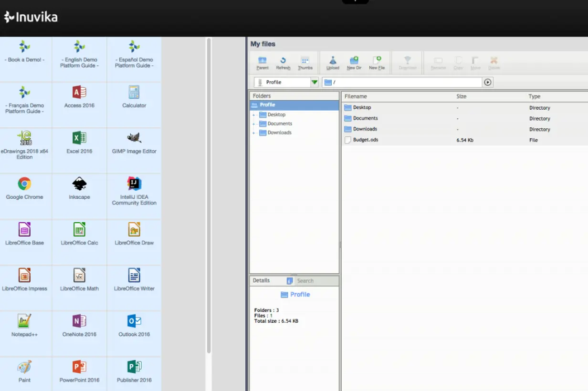Go to the Parent folder
The width and height of the screenshot is (588, 391).
point(262,63)
